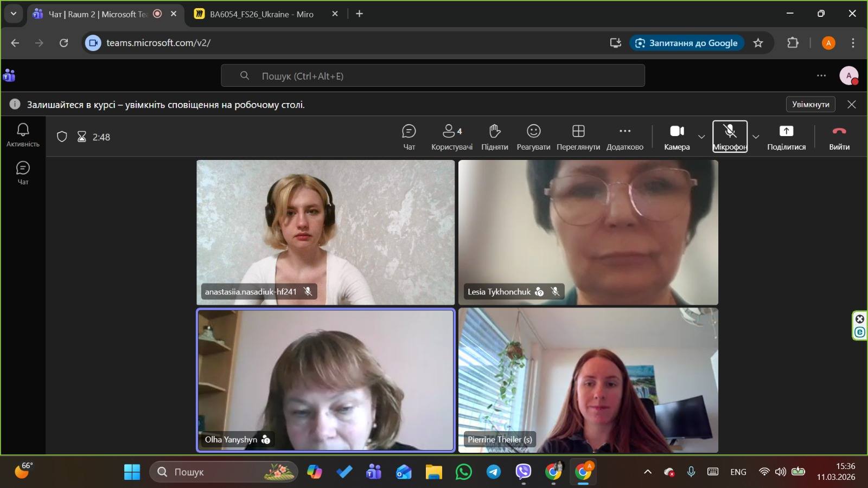This screenshot has height=488, width=868.
Task: Toggle the Камера camera on or off
Action: pos(676,137)
